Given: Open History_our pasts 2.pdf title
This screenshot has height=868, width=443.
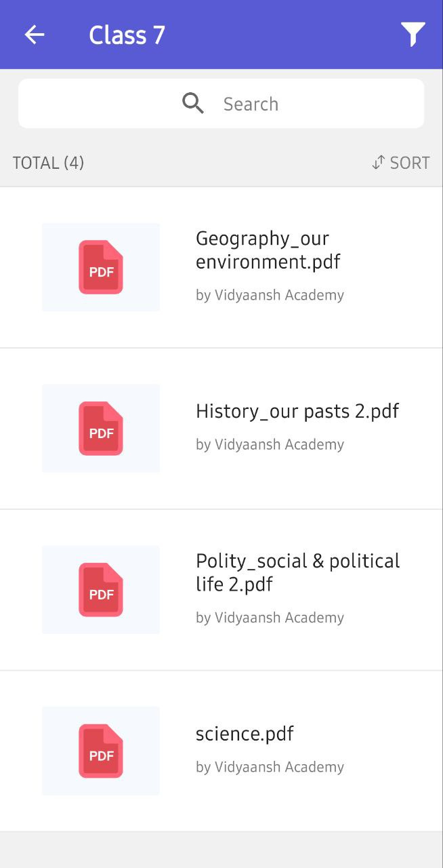Looking at the screenshot, I should [297, 411].
